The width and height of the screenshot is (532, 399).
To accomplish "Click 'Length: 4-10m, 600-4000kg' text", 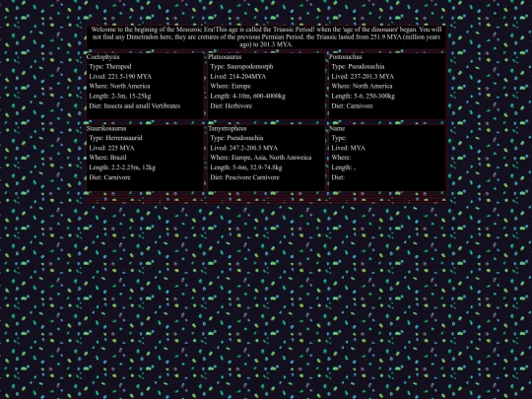I will (247, 96).
